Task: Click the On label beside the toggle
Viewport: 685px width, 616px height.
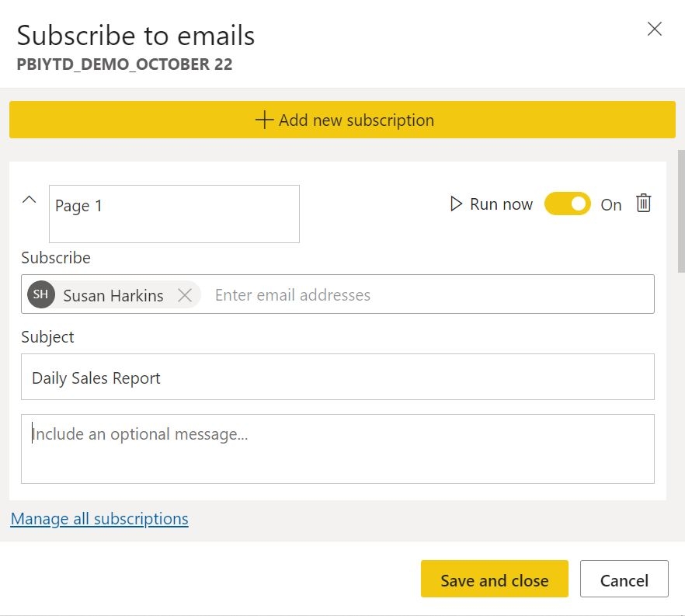Action: pos(610,204)
